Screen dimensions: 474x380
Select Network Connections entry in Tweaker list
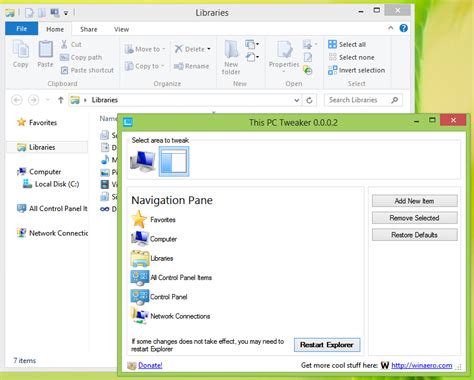170,316
